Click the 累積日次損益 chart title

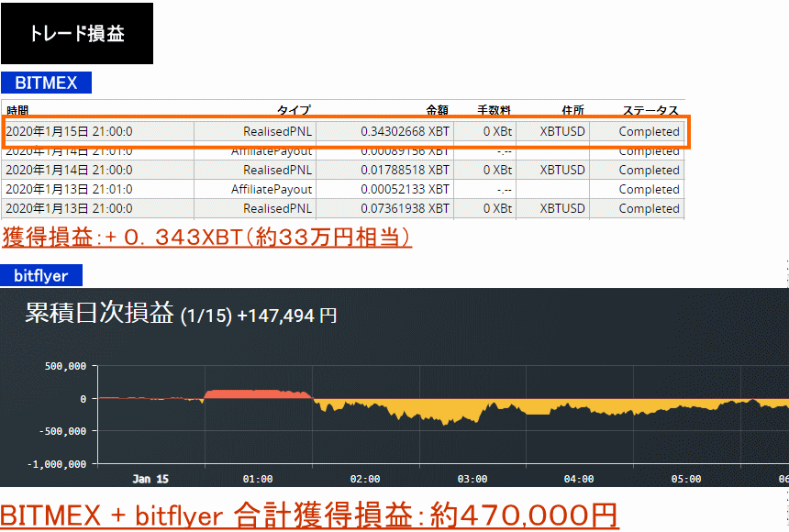pyautogui.click(x=99, y=314)
